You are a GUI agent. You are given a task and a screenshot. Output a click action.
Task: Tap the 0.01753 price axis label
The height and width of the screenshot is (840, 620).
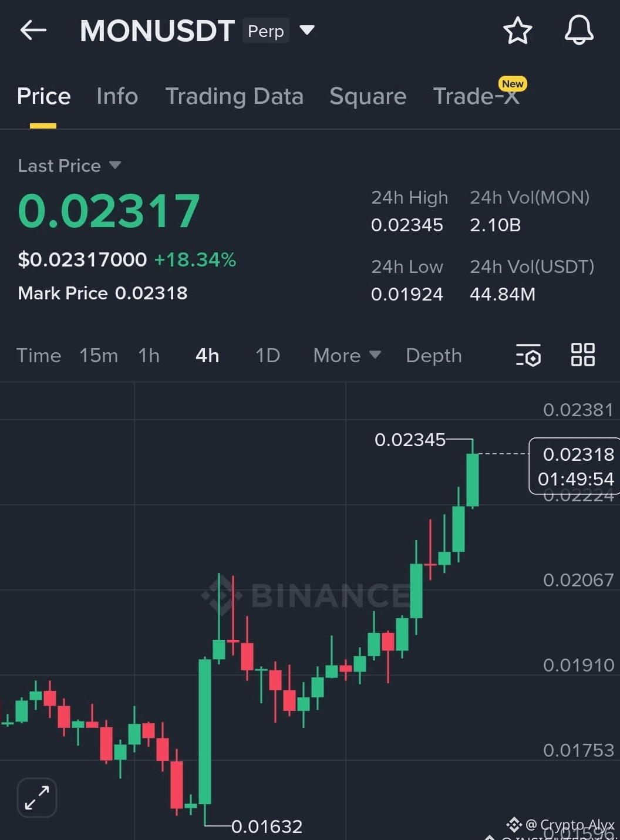click(x=578, y=750)
